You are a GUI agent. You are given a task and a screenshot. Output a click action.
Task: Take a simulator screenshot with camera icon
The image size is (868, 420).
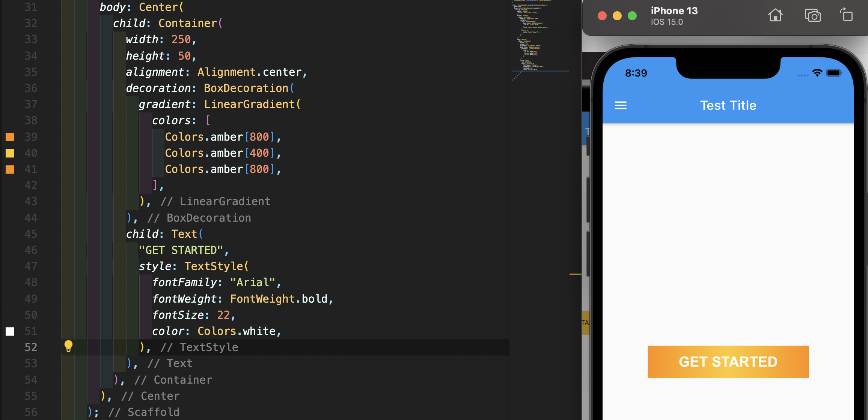812,16
